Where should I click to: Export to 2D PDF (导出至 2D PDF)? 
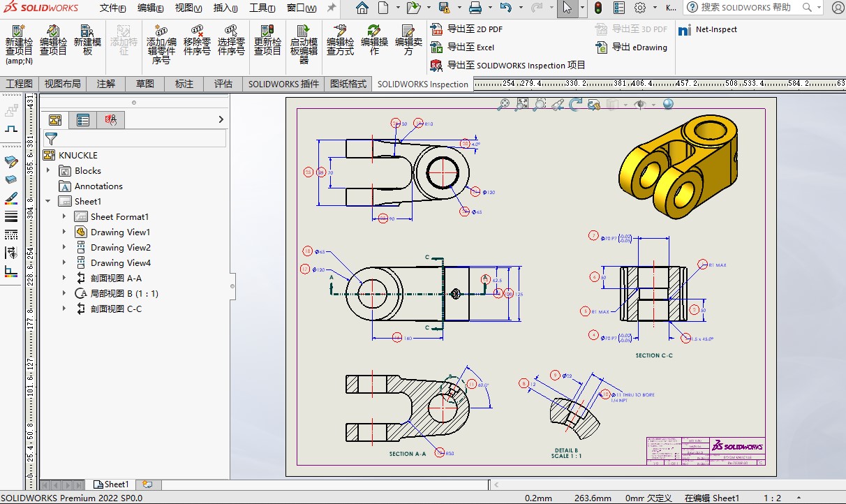click(466, 29)
